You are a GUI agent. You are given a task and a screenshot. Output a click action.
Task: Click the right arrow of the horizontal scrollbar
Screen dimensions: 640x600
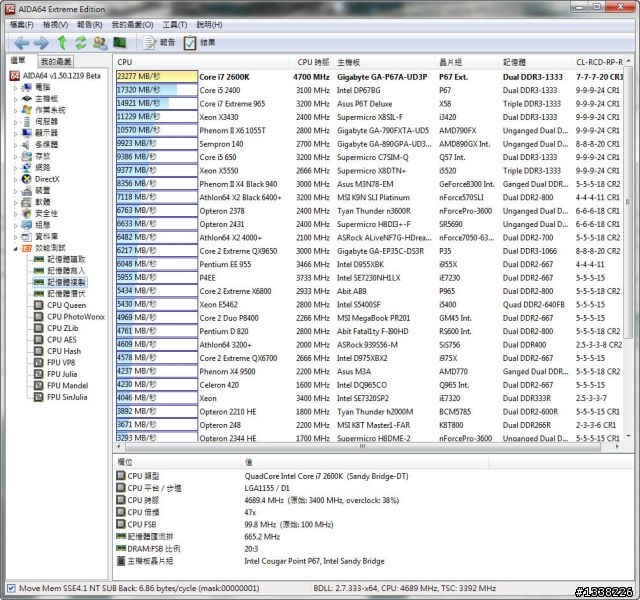click(x=617, y=447)
